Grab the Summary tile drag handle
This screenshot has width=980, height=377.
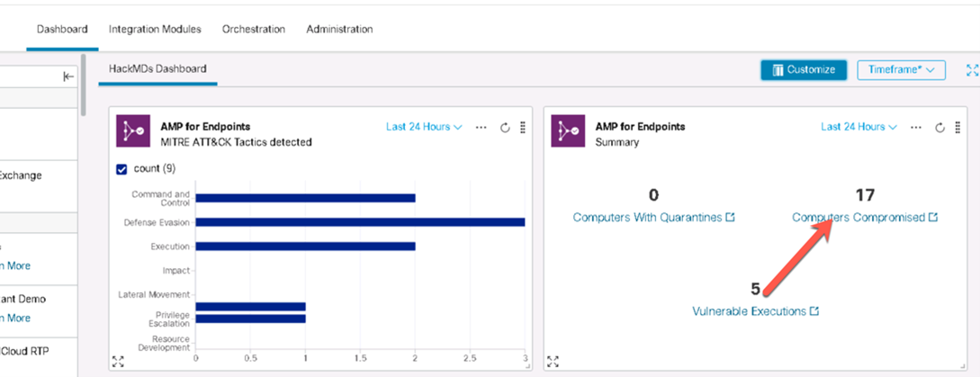pos(958,128)
